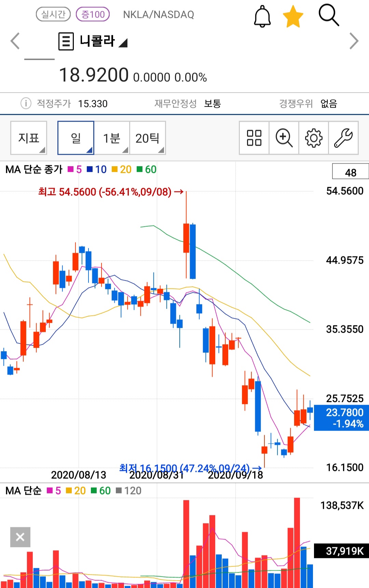Tap the 2020/08/13 date label
Image resolution: width=369 pixels, height=588 pixels.
click(79, 475)
